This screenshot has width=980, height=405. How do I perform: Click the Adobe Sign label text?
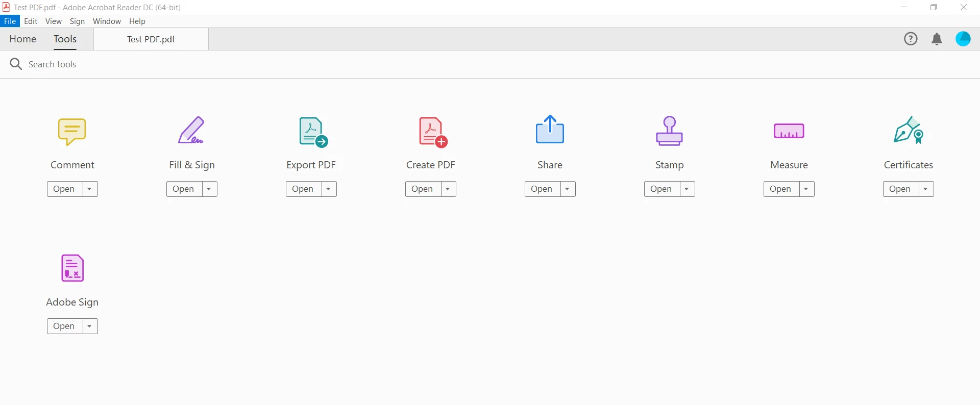pos(72,302)
